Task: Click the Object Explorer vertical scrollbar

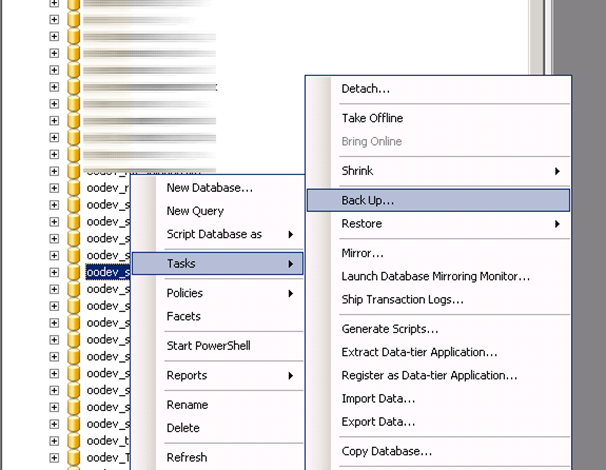Action: pyautogui.click(x=537, y=37)
